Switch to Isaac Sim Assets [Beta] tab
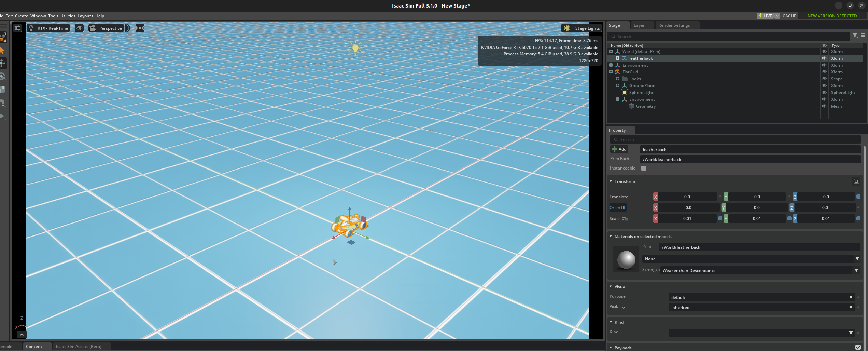The width and height of the screenshot is (868, 351). pos(79,346)
